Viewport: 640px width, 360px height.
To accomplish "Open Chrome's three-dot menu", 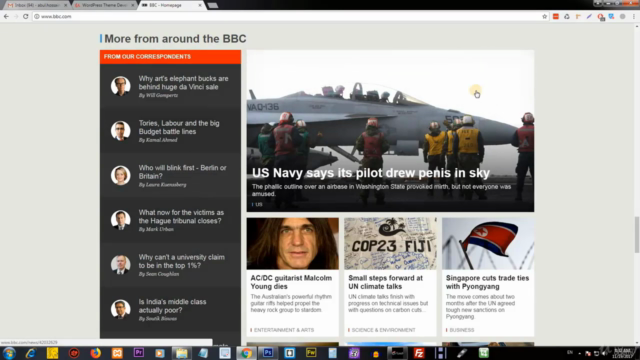I will point(634,16).
